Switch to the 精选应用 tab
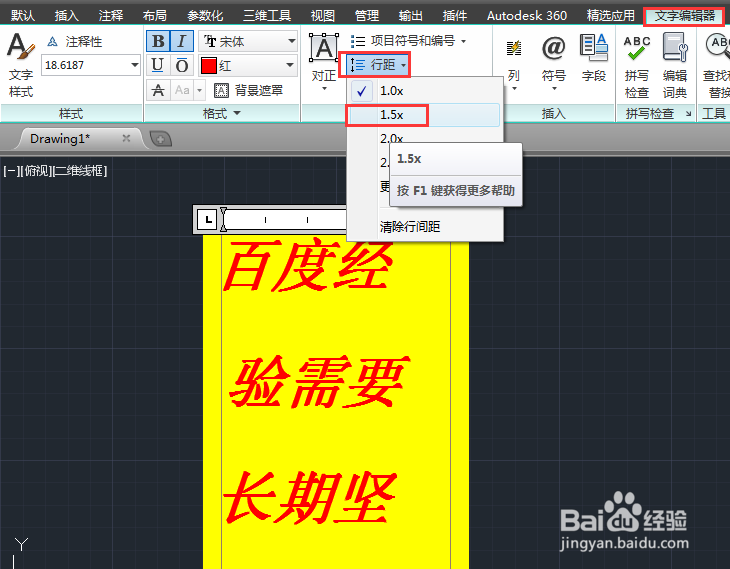This screenshot has height=569, width=730. [x=611, y=15]
